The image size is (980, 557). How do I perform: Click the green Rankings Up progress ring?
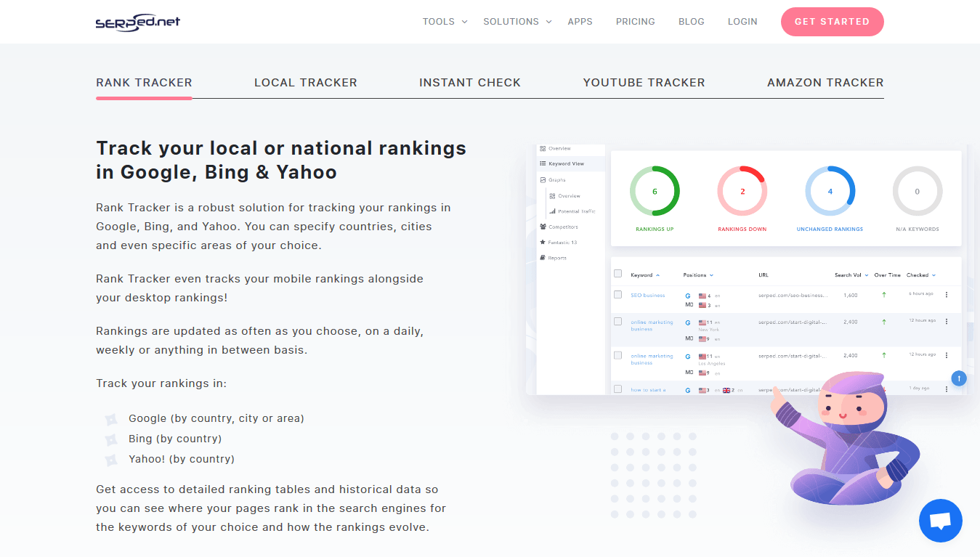click(655, 190)
